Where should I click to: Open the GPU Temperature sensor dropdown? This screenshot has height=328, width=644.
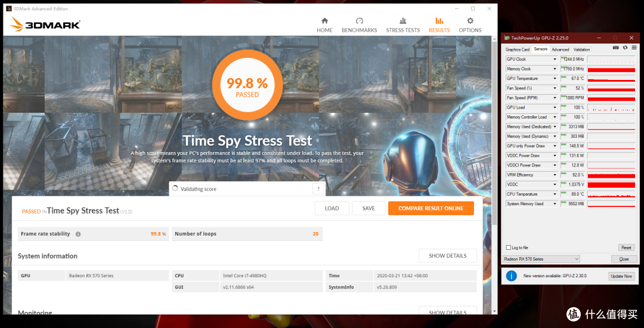tap(555, 78)
